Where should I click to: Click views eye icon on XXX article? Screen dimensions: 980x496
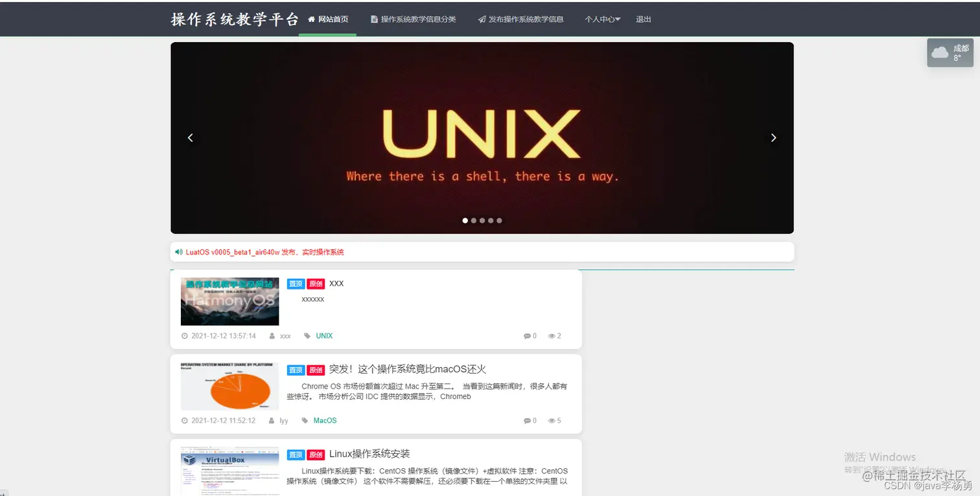coord(552,336)
